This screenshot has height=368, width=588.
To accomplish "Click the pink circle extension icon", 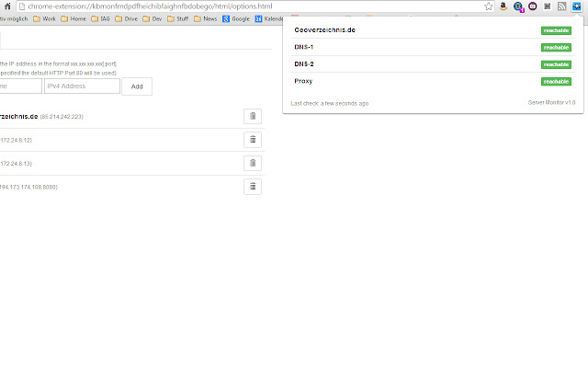I will coord(533,6).
